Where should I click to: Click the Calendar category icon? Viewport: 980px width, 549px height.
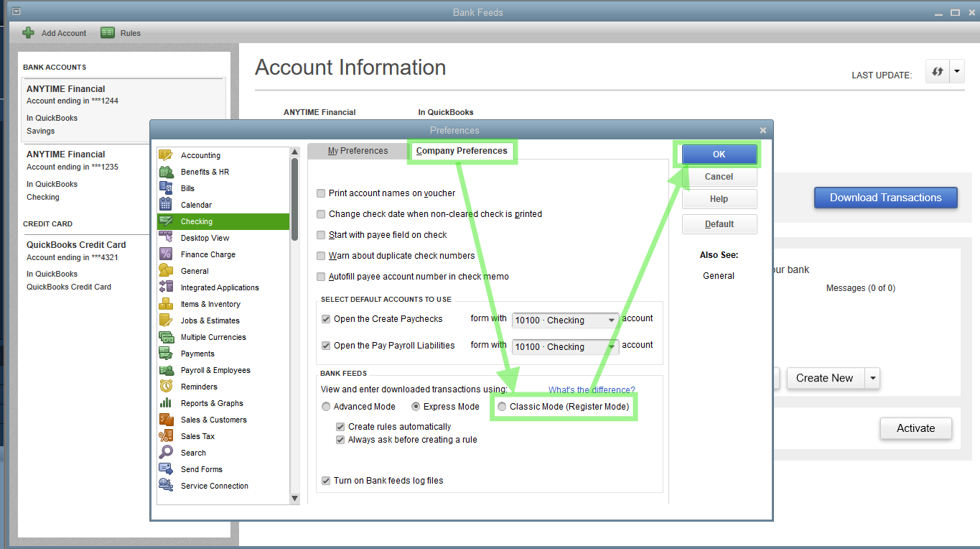tap(166, 205)
